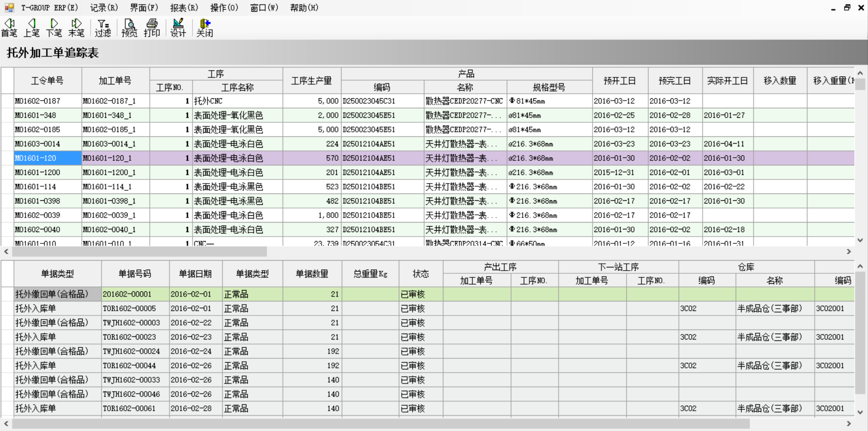Select highlighted work order M01601-120

point(48,158)
